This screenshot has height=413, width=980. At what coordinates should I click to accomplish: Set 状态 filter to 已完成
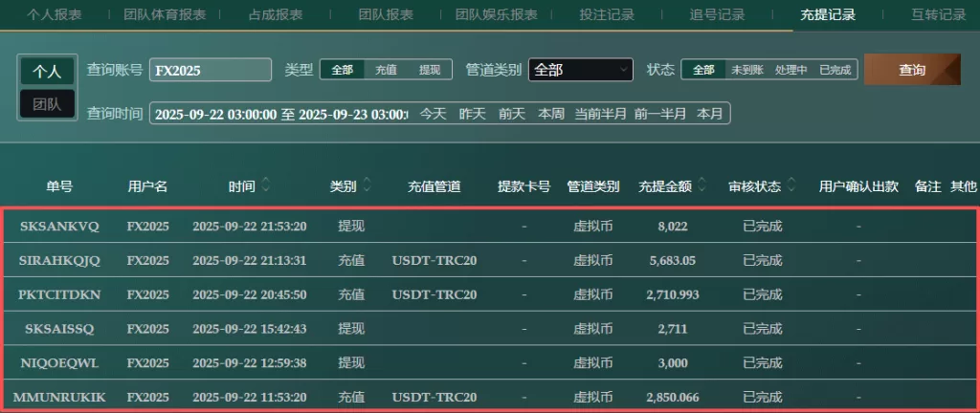835,70
